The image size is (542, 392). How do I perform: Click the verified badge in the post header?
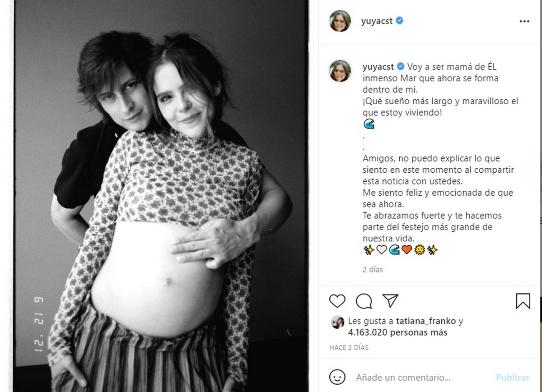(x=400, y=21)
